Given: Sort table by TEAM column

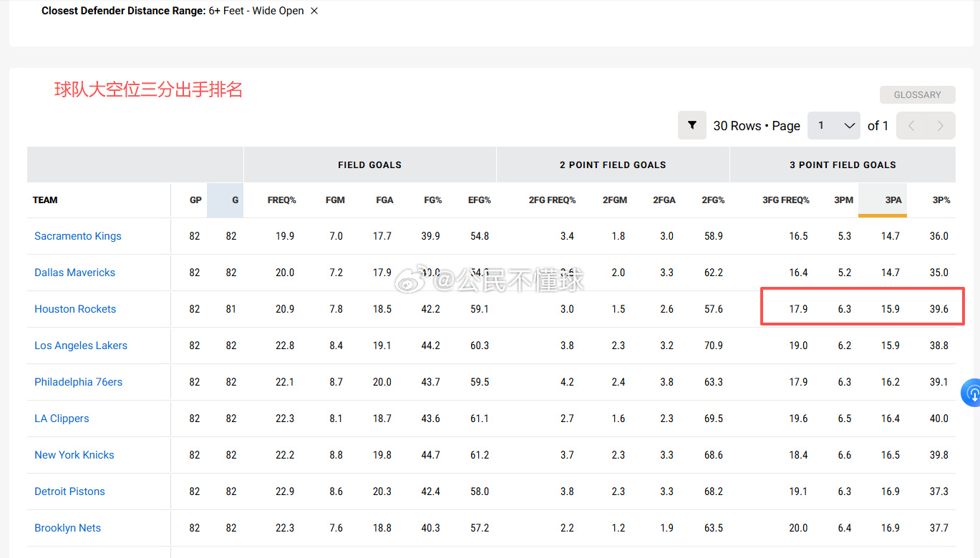Looking at the screenshot, I should click(x=45, y=200).
